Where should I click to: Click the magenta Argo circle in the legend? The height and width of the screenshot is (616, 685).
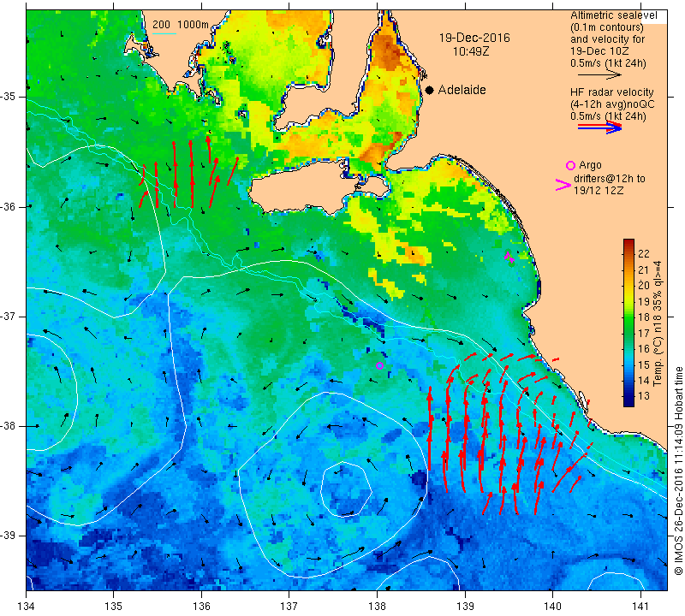click(570, 165)
